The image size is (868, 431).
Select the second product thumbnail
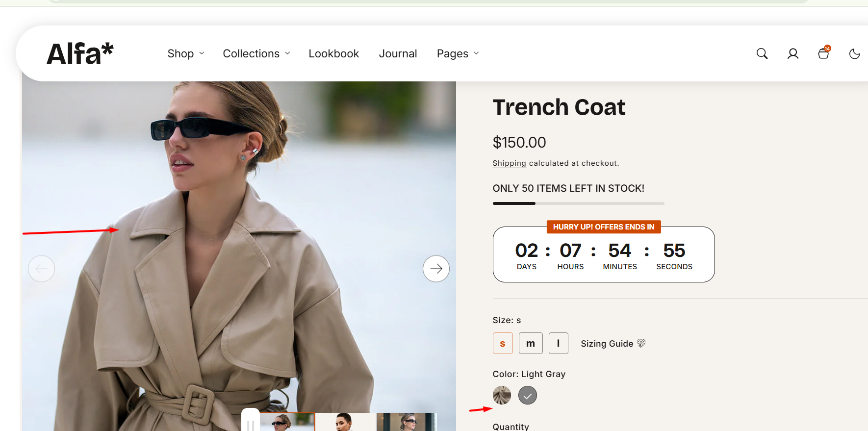(x=345, y=422)
